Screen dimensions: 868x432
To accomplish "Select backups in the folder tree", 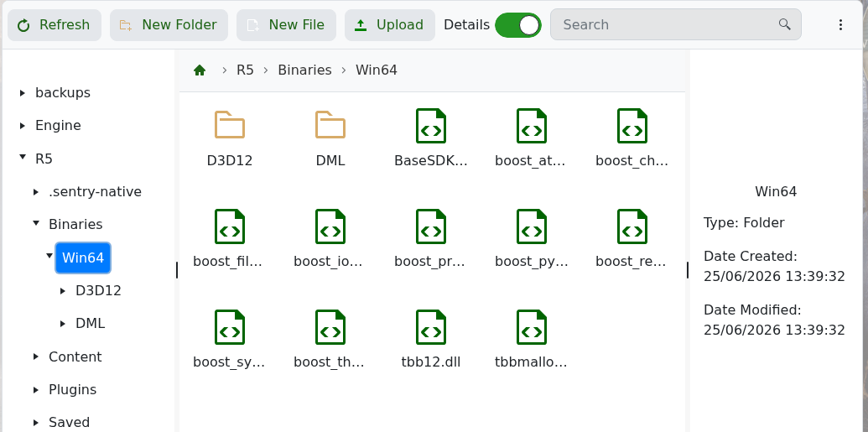I will (x=63, y=92).
